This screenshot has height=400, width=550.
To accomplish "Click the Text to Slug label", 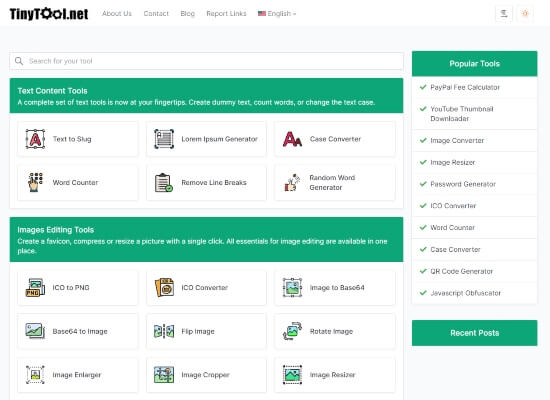I will [x=72, y=139].
